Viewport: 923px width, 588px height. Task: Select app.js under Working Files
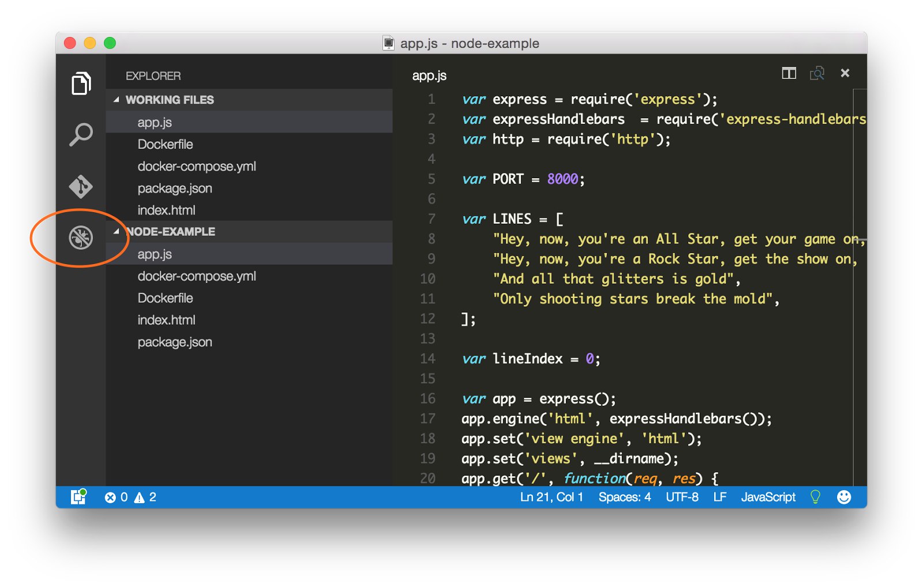pos(249,122)
